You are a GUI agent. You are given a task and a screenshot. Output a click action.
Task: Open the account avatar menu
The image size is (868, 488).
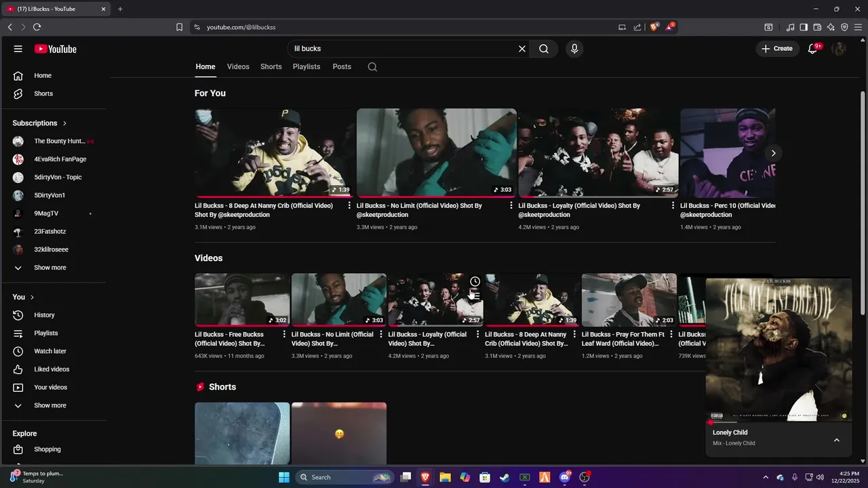(839, 49)
